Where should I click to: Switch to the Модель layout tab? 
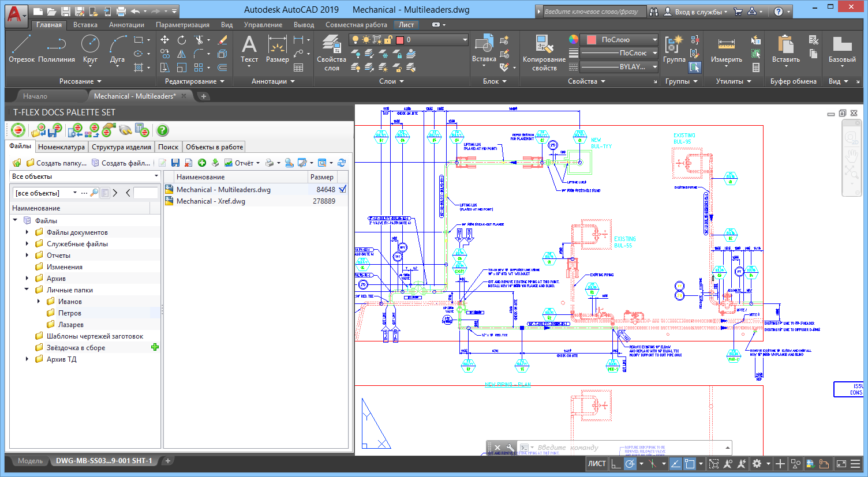point(30,461)
